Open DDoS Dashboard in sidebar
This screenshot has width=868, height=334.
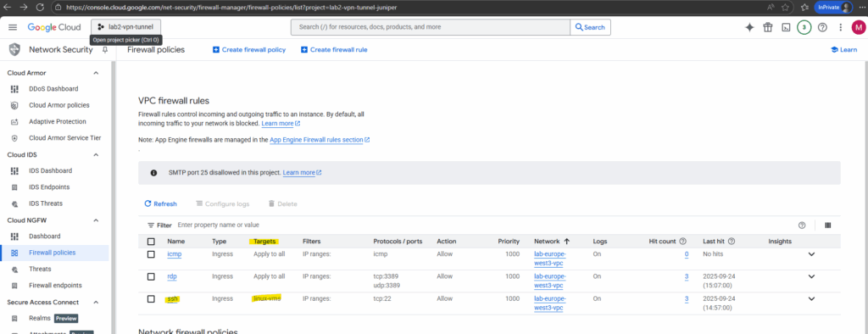tap(54, 89)
